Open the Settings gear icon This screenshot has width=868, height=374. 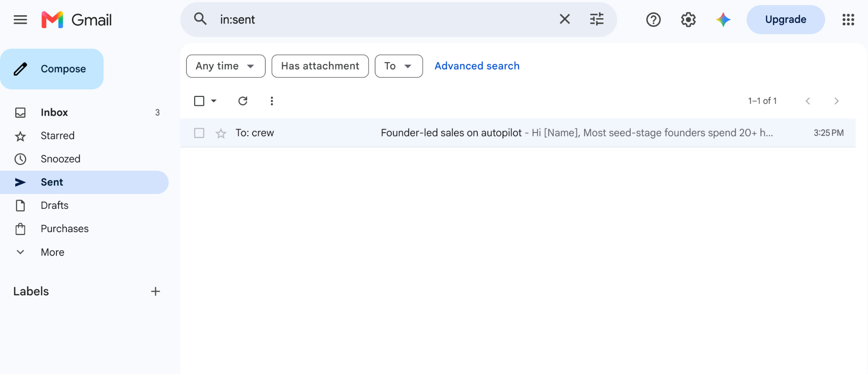688,19
